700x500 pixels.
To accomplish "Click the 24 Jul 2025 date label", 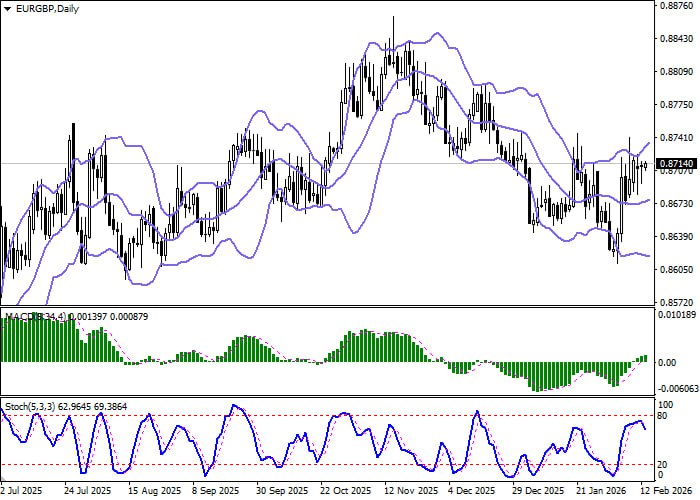I will tap(86, 492).
